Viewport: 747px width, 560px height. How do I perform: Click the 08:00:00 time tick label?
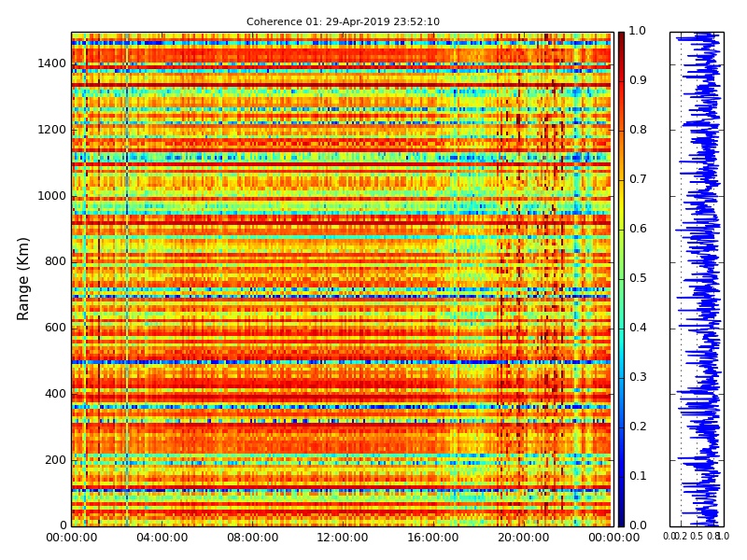pos(252,538)
